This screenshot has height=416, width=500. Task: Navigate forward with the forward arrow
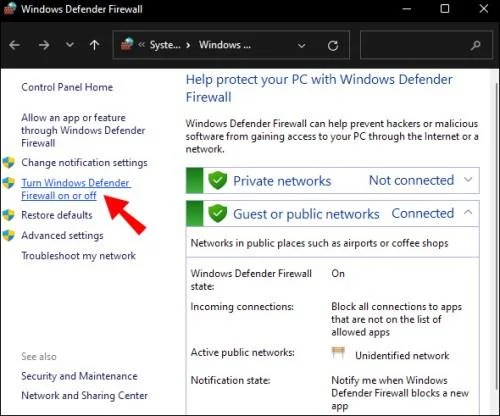(x=44, y=45)
